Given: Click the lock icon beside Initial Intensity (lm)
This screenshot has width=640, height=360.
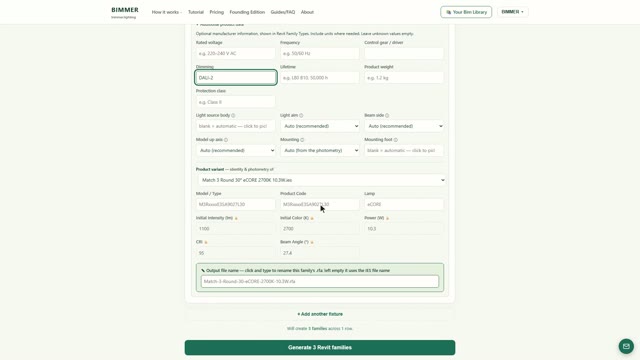Looking at the screenshot, I should (236, 218).
